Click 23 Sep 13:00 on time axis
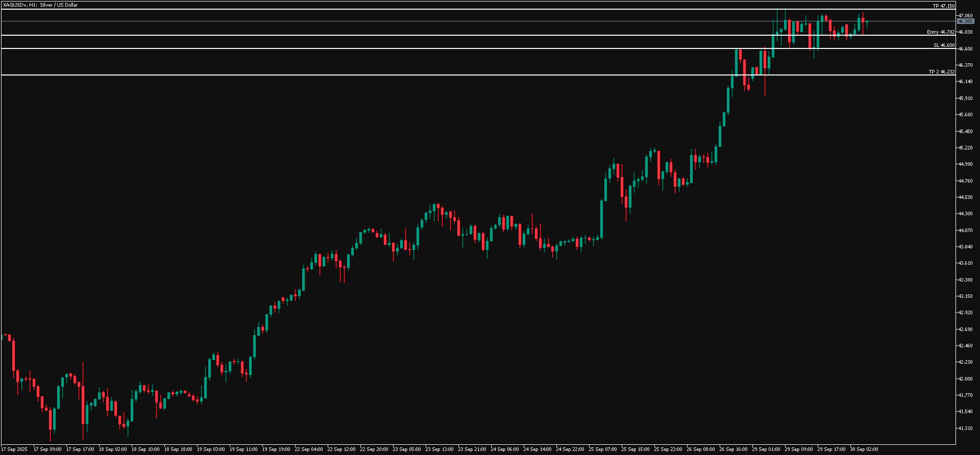The height and width of the screenshot is (455, 980). (439, 449)
